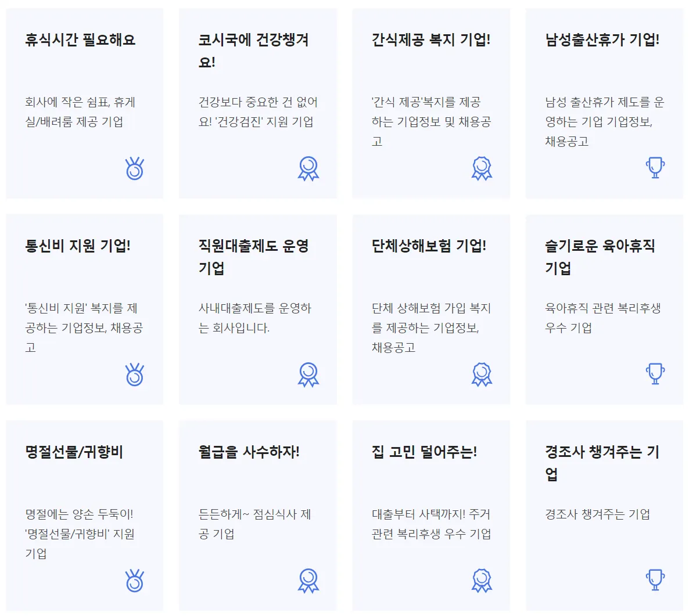Click rosette icon on 집 고민 덜어주는 card
The width and height of the screenshot is (689, 616).
pyautogui.click(x=482, y=581)
